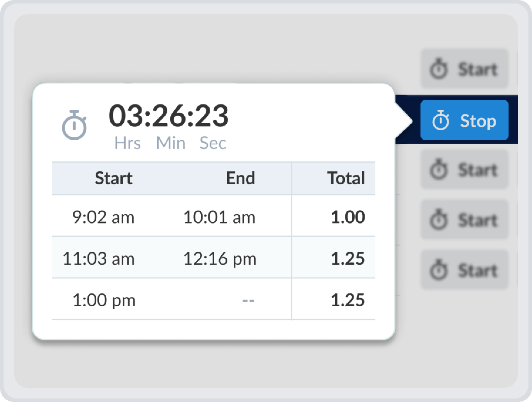Click the Total column header
The width and height of the screenshot is (532, 402).
tap(346, 178)
